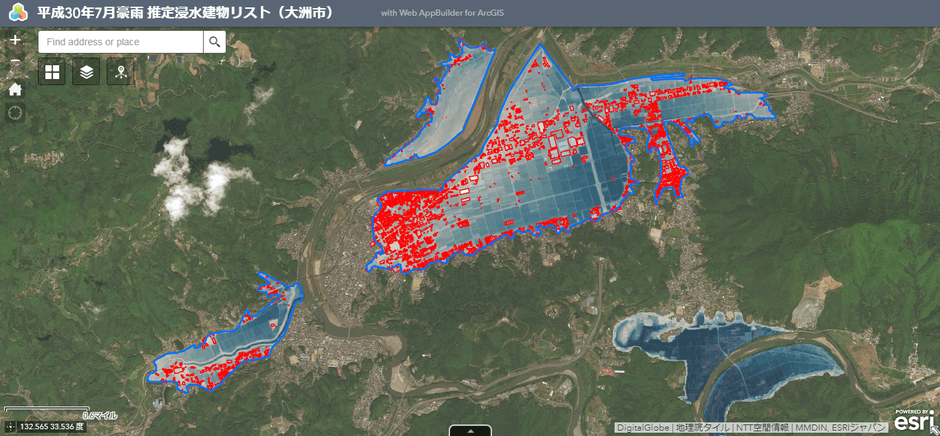Zoom in on the map

point(14,41)
